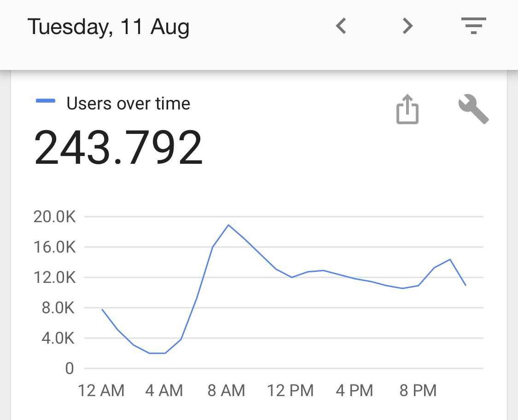Tap the 8 AM x-axis label
Screen dimensions: 518x420
226,391
